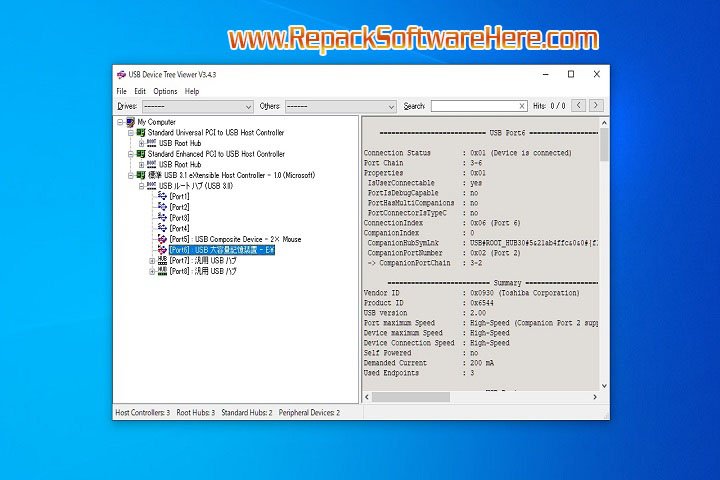The image size is (720, 480).
Task: Click the hub icon under Enhanced PCI controller
Action: point(152,164)
